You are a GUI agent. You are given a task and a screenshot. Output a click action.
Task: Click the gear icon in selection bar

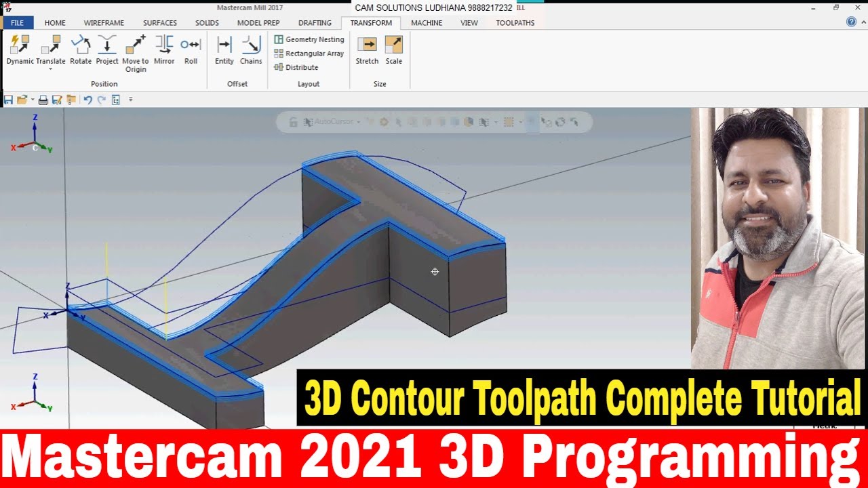pos(384,122)
